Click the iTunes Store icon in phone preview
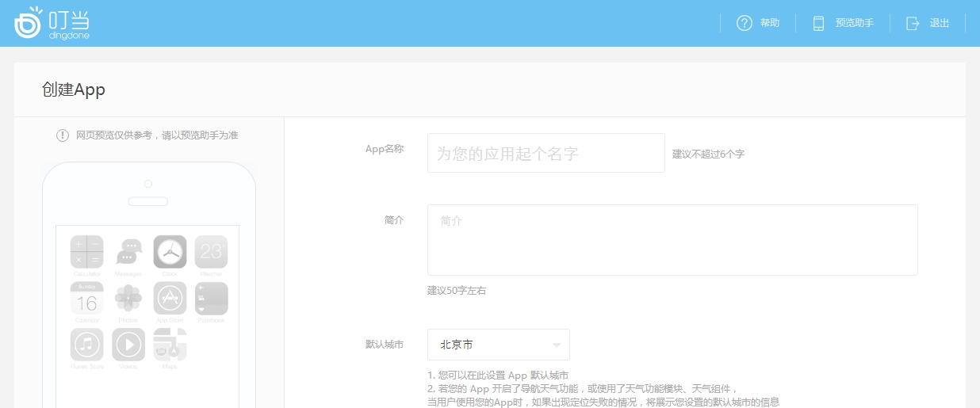Viewport: 980px width, 408px height. coord(87,344)
